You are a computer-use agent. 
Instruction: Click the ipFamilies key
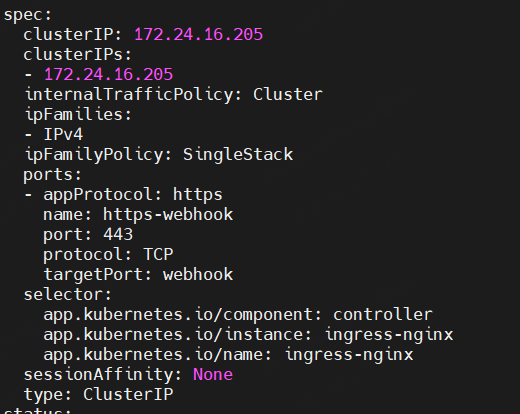78,114
